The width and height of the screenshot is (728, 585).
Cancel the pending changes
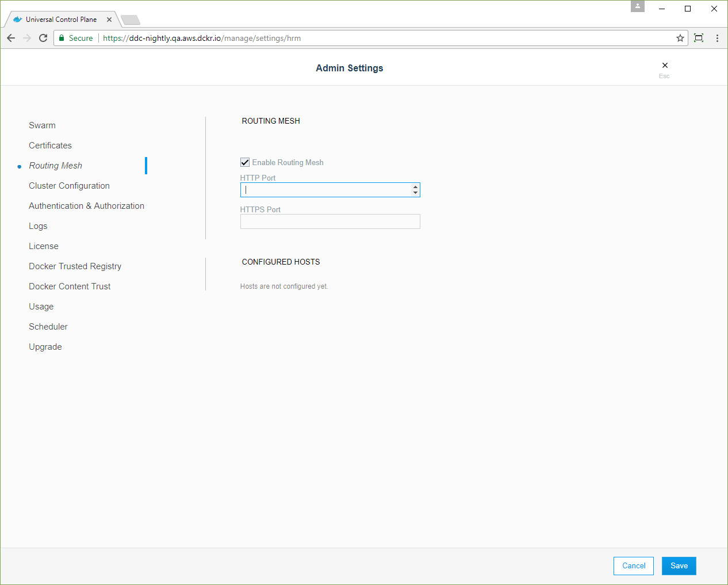tap(633, 565)
